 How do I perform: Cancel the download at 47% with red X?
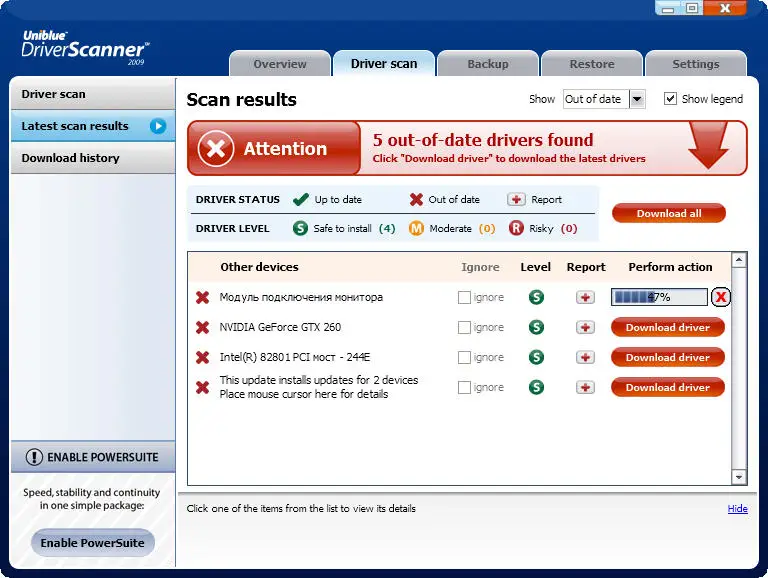(720, 297)
